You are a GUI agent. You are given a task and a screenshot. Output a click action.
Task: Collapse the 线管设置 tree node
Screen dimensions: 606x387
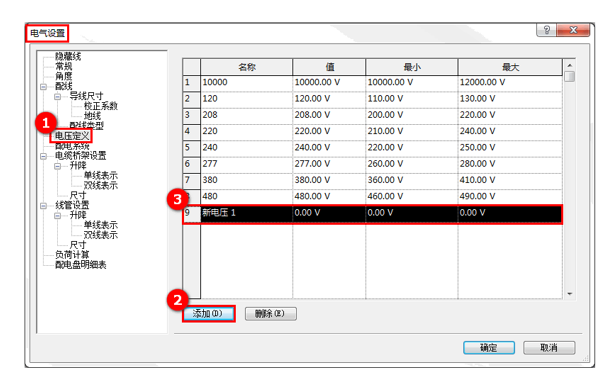43,206
